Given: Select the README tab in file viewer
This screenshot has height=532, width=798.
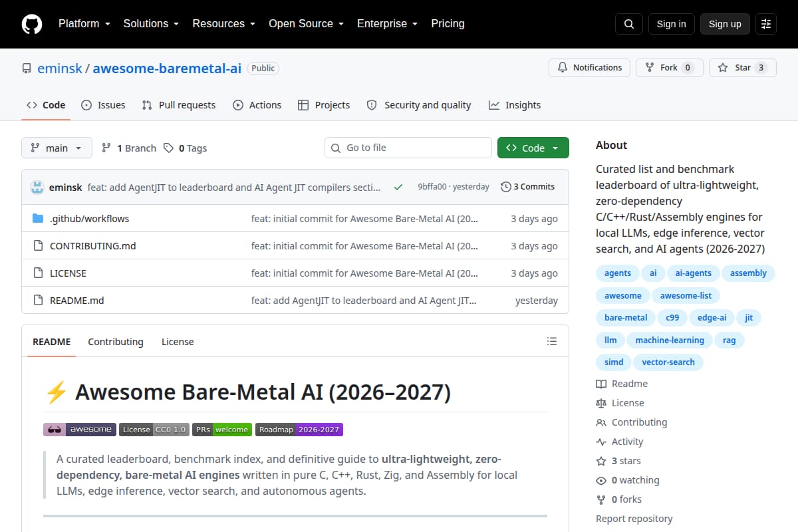Looking at the screenshot, I should coord(52,342).
